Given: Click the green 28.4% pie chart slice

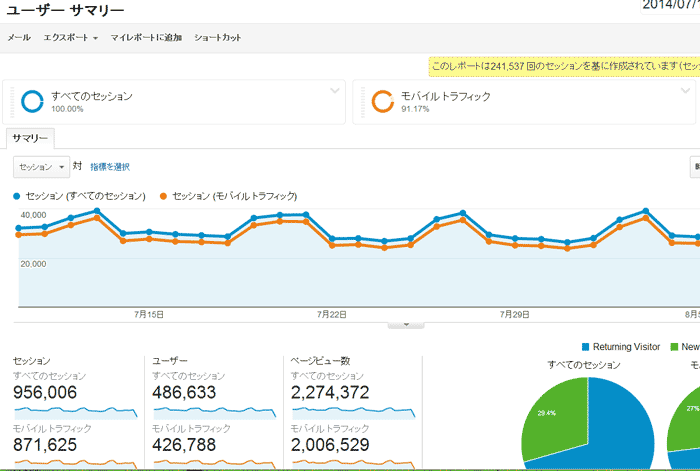Looking at the screenshot, I should (550, 410).
